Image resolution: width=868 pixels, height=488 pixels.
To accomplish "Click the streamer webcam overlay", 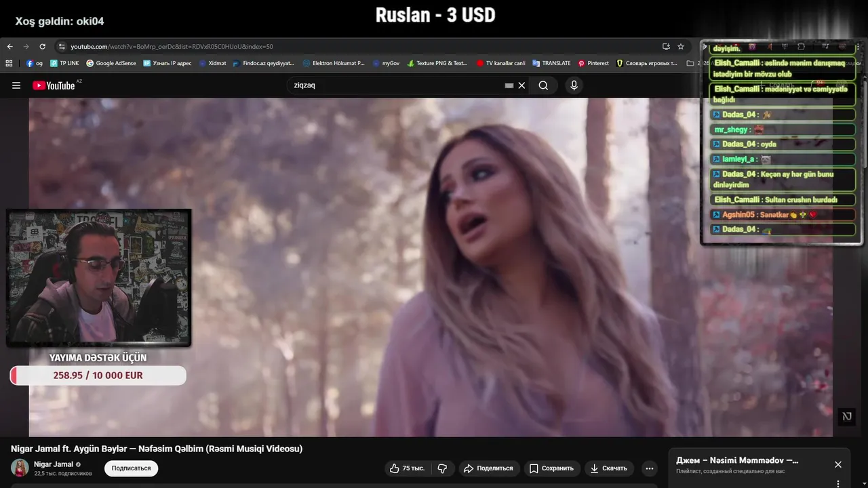I will [x=99, y=278].
